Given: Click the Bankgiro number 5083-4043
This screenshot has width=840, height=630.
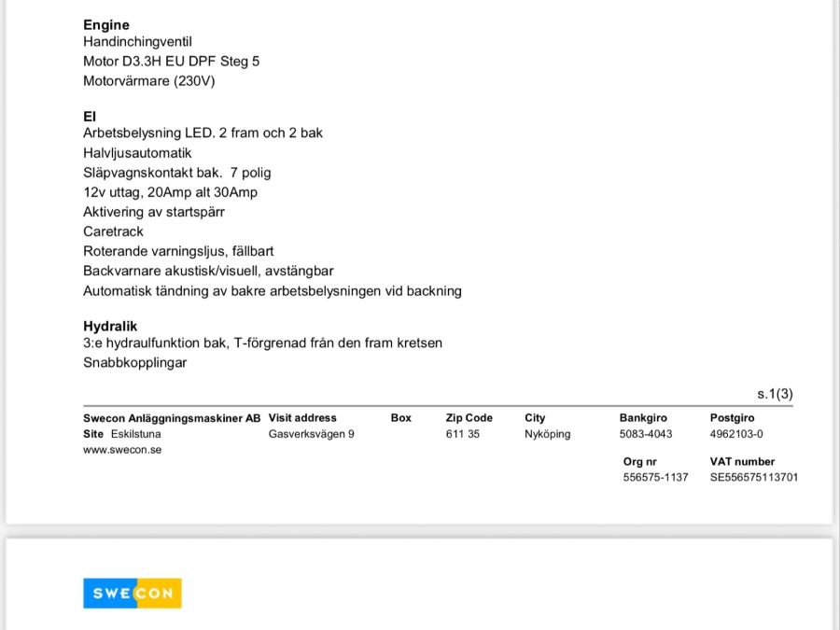Looking at the screenshot, I should coord(646,434).
